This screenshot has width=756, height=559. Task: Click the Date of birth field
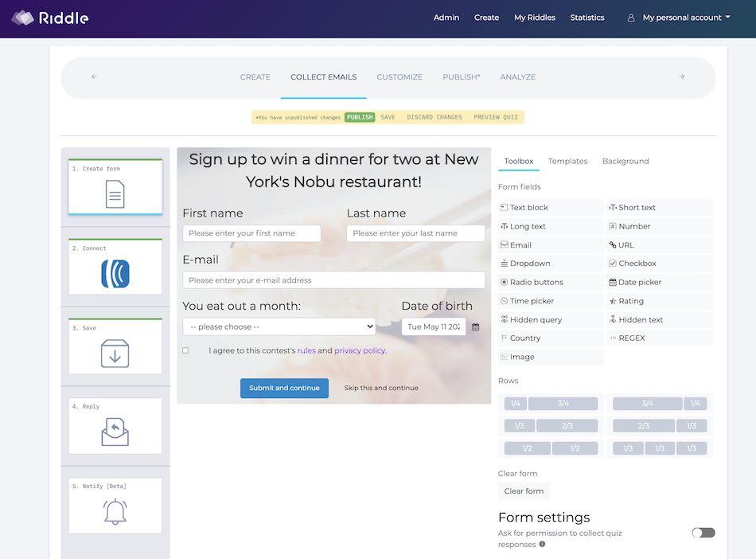[x=434, y=326]
